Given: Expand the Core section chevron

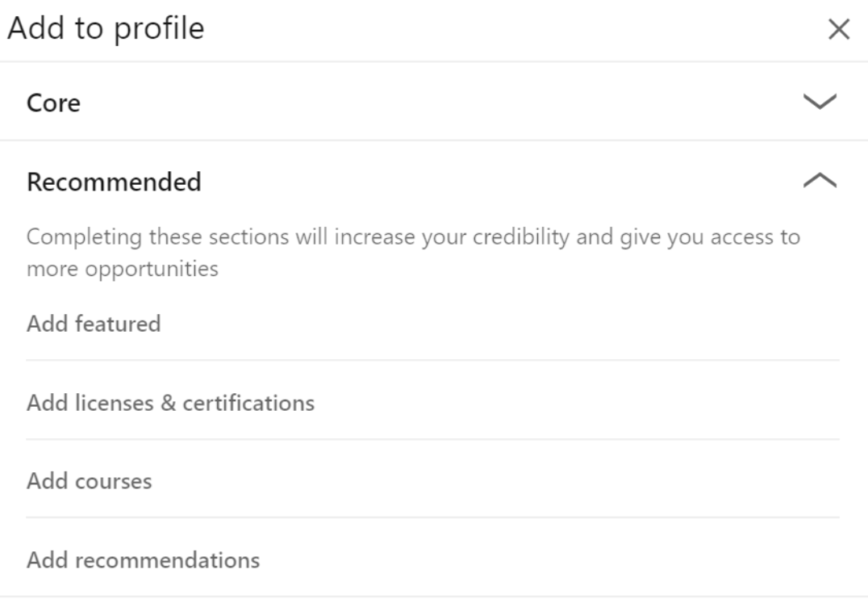Looking at the screenshot, I should click(821, 103).
